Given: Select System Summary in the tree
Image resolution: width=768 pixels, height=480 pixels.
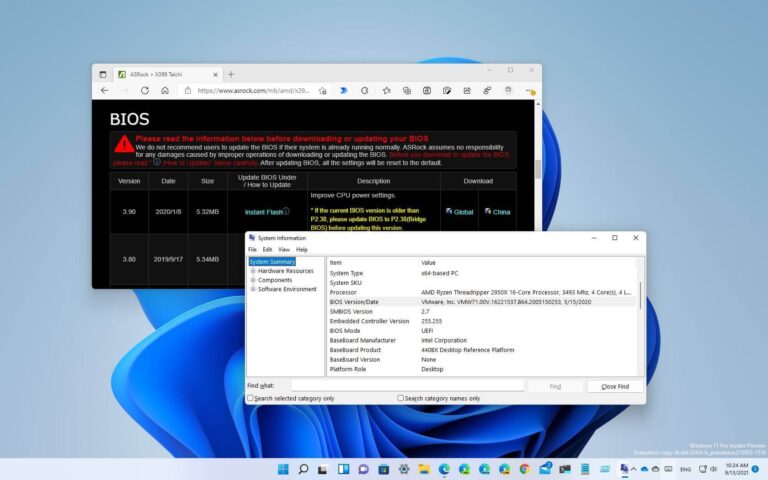Looking at the screenshot, I should [x=272, y=262].
